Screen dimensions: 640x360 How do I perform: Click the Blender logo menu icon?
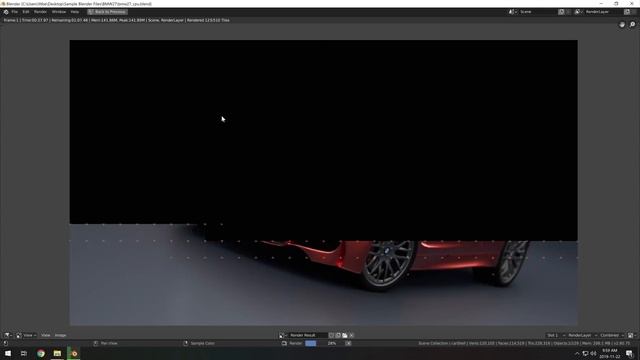tap(6, 12)
